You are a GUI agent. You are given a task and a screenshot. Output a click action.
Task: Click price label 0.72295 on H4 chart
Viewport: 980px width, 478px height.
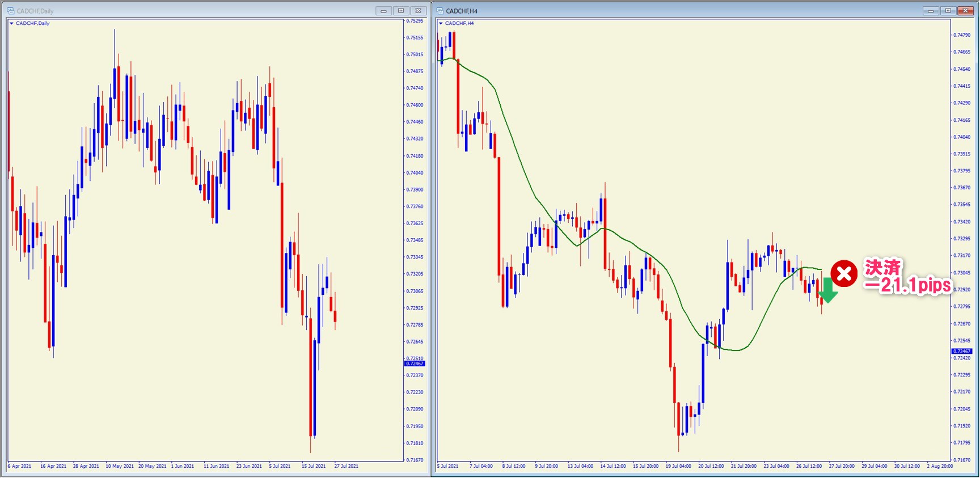962,375
